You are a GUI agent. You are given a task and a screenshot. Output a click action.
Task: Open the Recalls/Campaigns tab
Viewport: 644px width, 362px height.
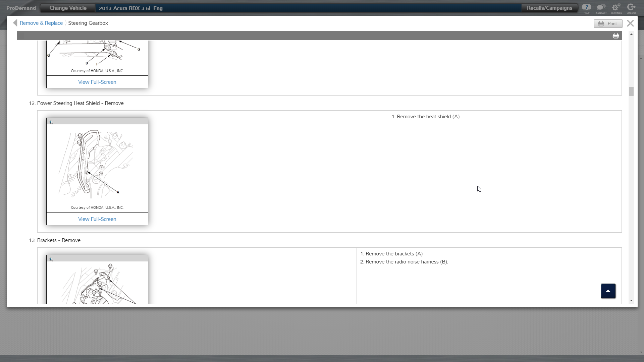pyautogui.click(x=549, y=8)
